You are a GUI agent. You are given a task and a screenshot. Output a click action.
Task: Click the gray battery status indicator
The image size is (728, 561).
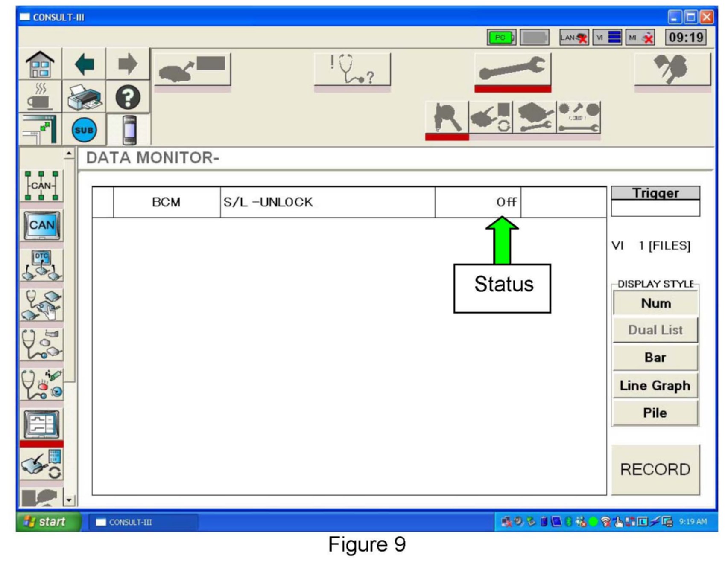click(x=535, y=38)
